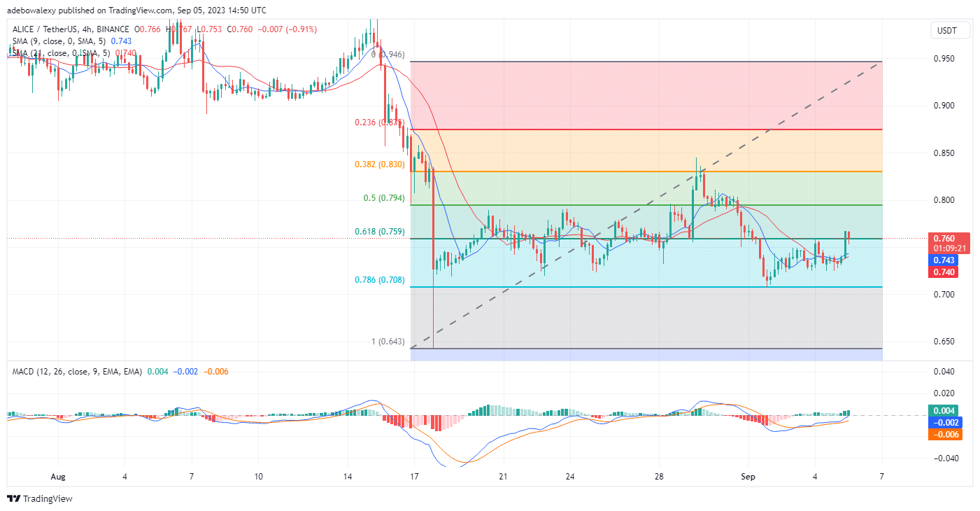Click the 0.950 price axis tick
Image resolution: width=980 pixels, height=511 pixels.
(944, 59)
